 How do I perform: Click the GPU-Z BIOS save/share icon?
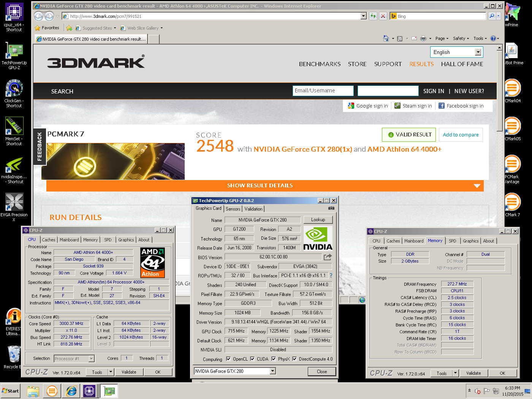328,257
